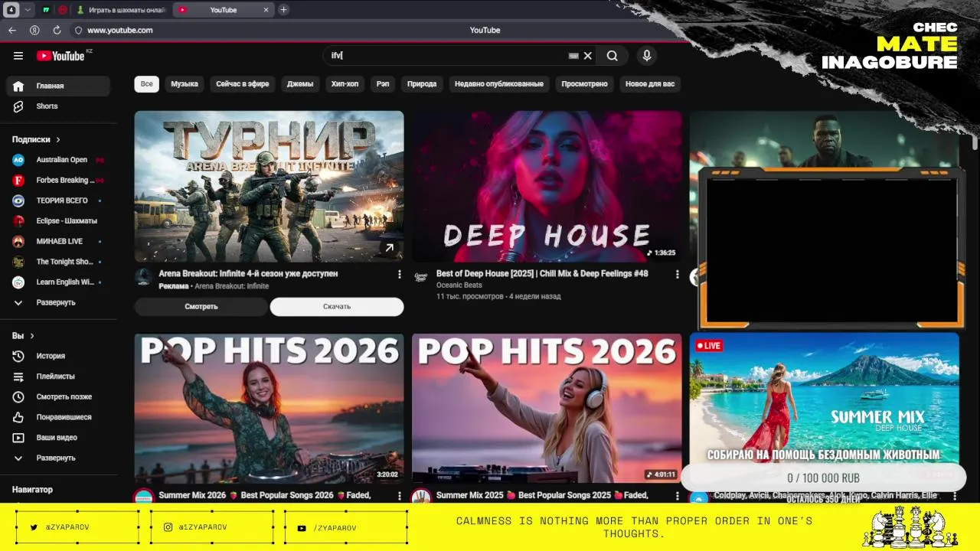This screenshot has height=551, width=980.
Task: Close the YouTube browser tab
Action: (x=266, y=10)
